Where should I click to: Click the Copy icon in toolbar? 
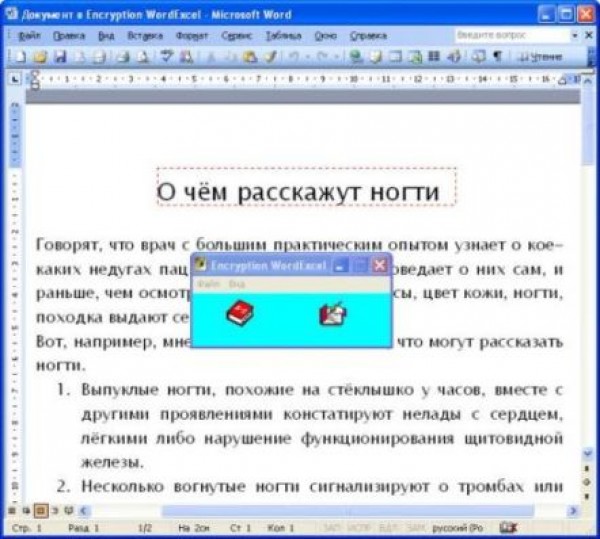coord(231,57)
